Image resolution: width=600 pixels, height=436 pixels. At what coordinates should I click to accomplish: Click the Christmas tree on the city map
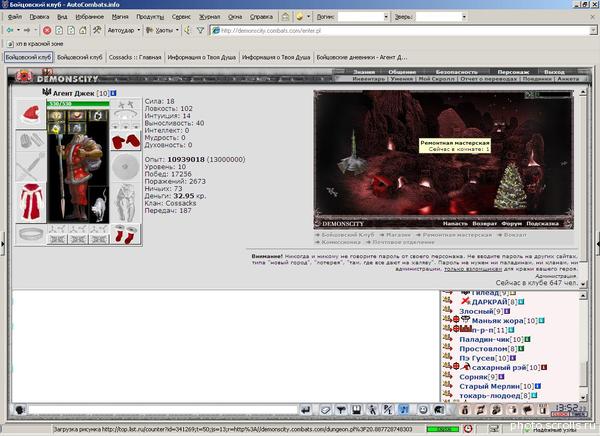(510, 186)
